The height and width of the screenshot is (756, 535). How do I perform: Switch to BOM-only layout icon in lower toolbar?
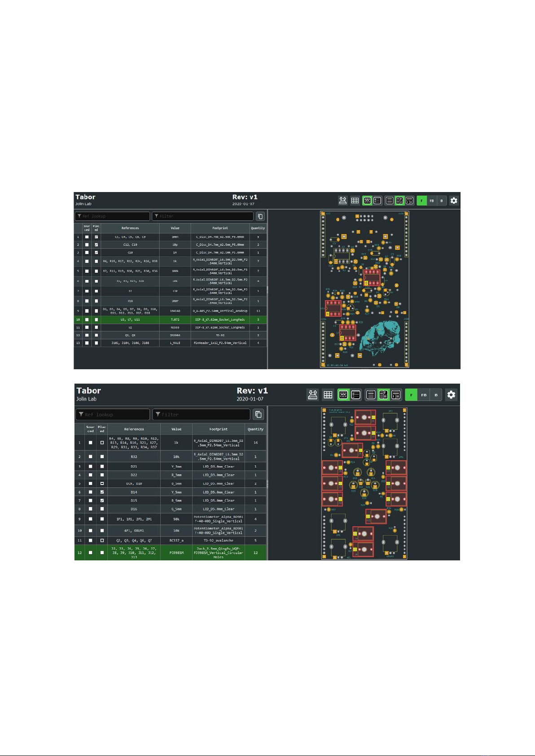coord(371,395)
